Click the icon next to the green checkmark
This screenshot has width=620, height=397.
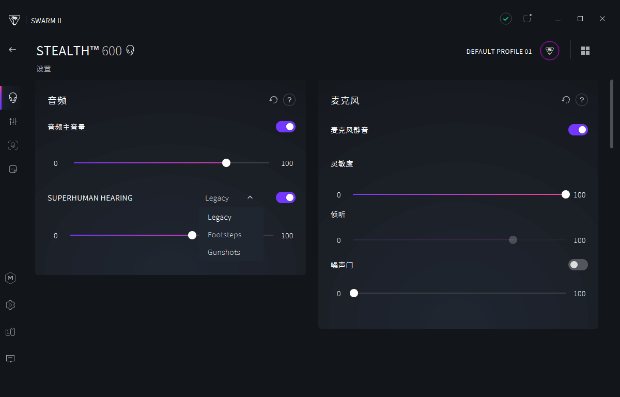[x=527, y=19]
